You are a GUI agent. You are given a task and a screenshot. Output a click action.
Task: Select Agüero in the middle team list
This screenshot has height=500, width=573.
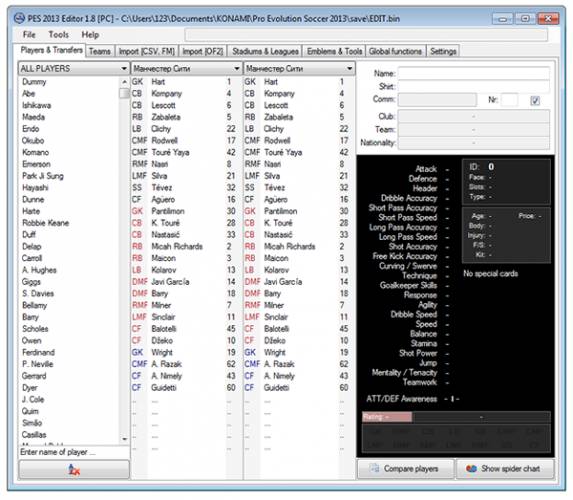163,199
